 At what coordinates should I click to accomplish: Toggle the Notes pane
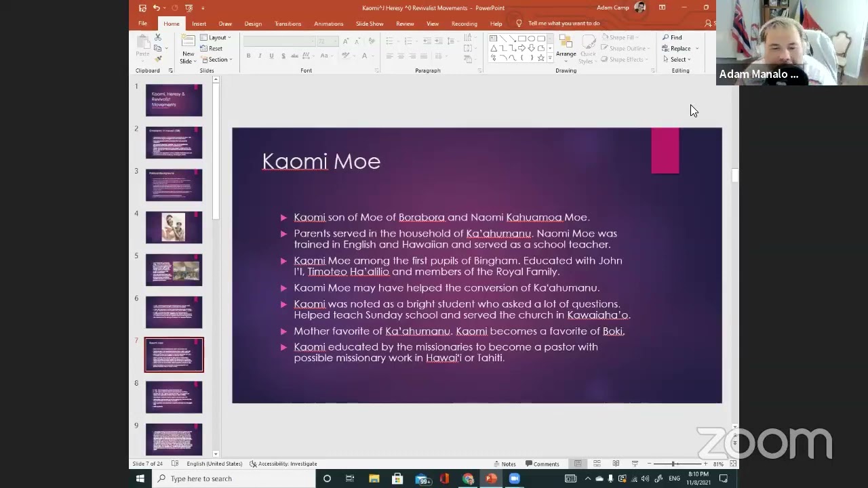coord(504,464)
